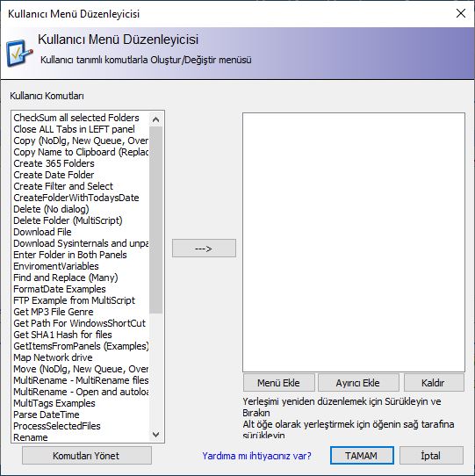This screenshot has width=475, height=476.
Task: Click inside the empty menu layout panel
Action: pyautogui.click(x=354, y=242)
